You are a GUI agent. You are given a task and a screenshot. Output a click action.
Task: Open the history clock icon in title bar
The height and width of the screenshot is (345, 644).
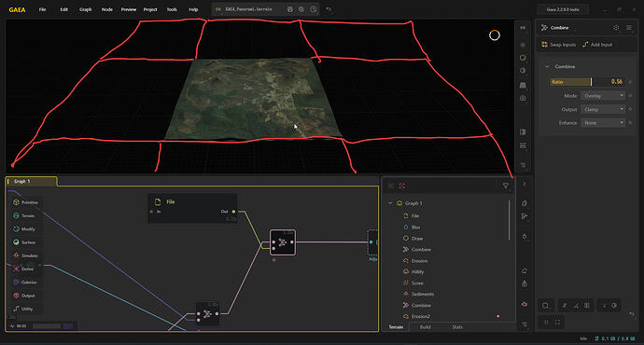point(314,9)
